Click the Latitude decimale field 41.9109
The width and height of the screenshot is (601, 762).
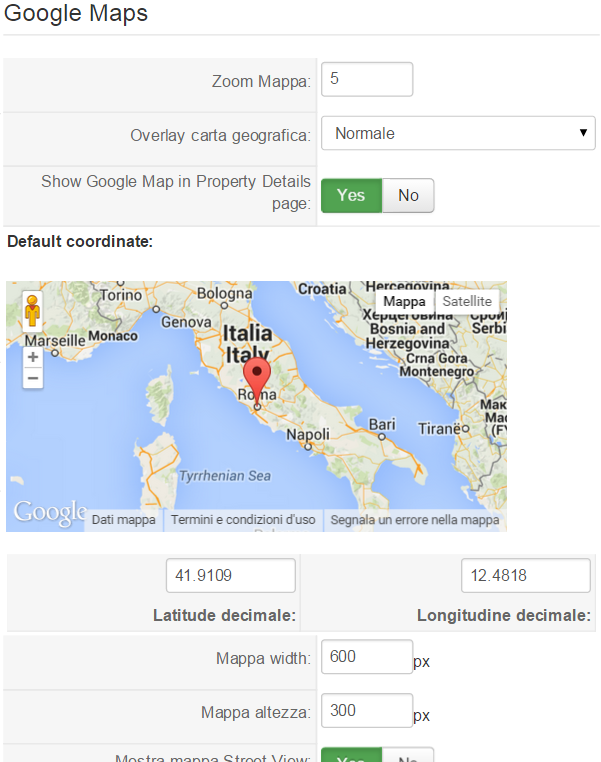click(231, 575)
